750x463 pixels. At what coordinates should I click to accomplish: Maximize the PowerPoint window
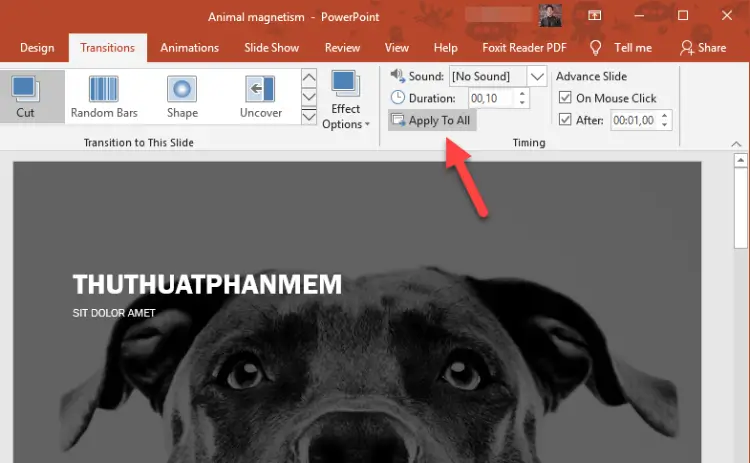point(683,15)
